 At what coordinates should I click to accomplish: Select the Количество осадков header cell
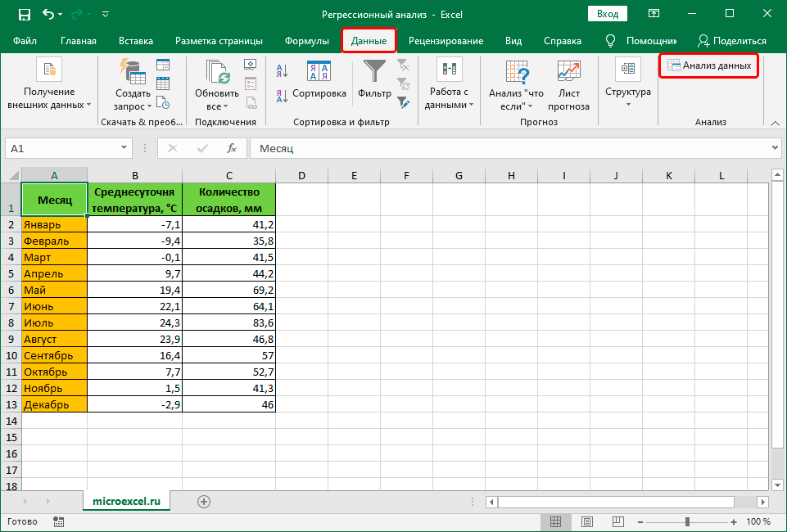pyautogui.click(x=228, y=200)
